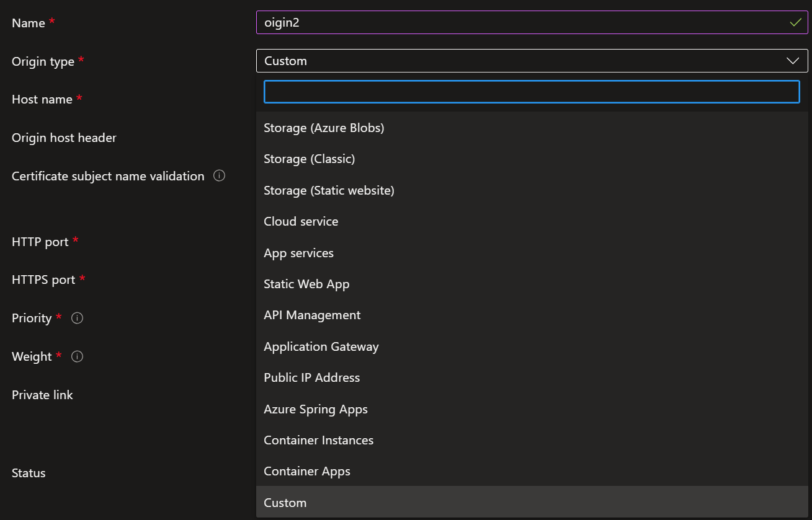
Task: Select Container Instances origin type
Action: coord(318,440)
